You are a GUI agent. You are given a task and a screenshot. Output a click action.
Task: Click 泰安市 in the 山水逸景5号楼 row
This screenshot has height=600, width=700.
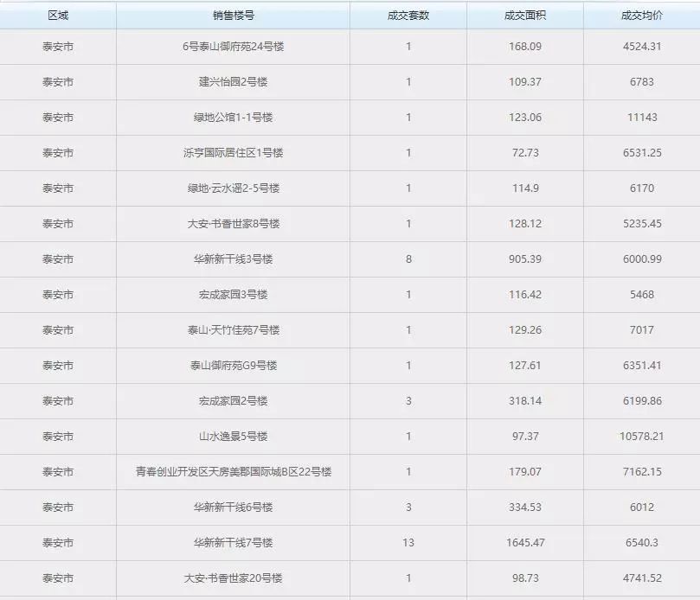[x=58, y=437]
